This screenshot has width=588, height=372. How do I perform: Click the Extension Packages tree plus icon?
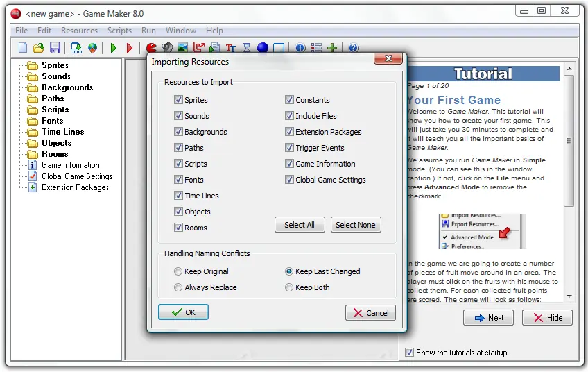[x=33, y=187]
